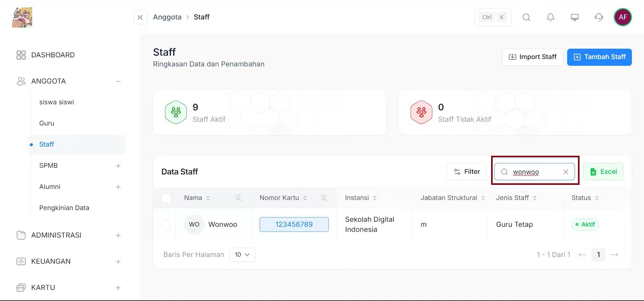644x301 pixels.
Task: Click page number 1
Action: click(x=598, y=255)
